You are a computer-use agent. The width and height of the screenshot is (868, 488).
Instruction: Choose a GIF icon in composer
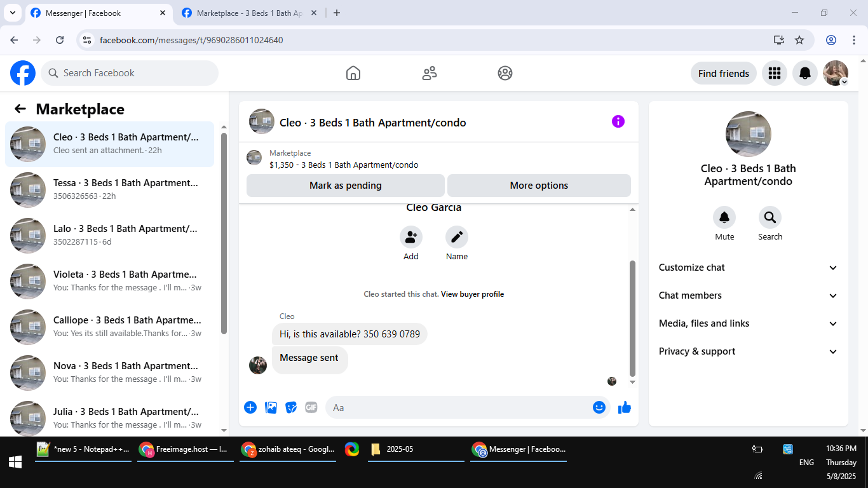tap(311, 407)
